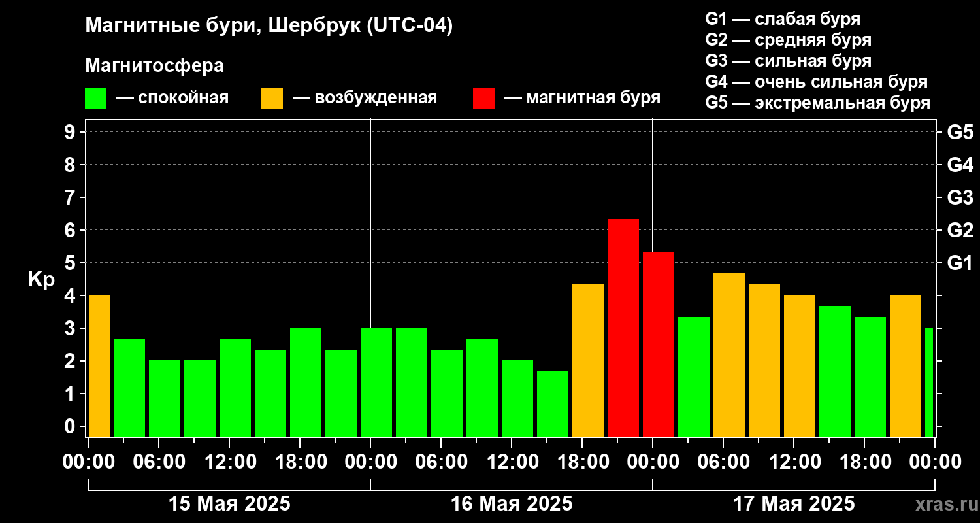
Task: Click the 'Kp' axis label
Action: click(x=41, y=280)
